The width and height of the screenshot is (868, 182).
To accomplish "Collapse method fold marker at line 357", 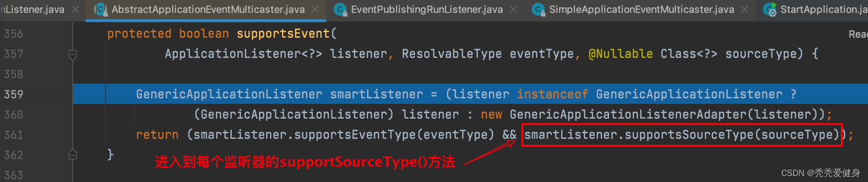I will 73,55.
